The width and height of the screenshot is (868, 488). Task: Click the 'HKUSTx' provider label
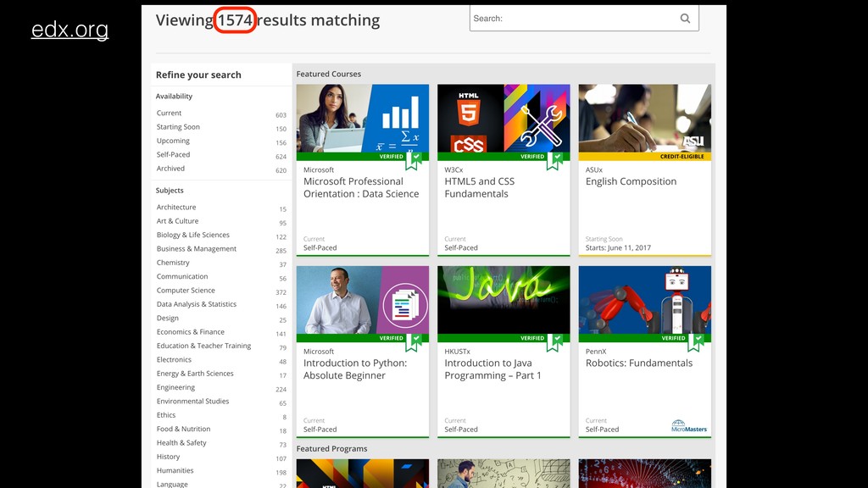tap(457, 352)
